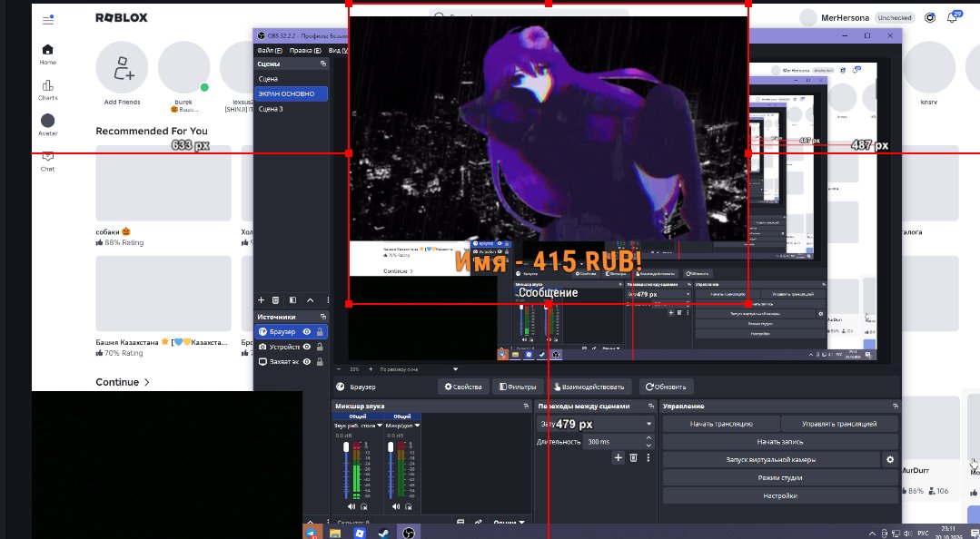Toggle lock on Захват эк source
Viewport: 980px width, 539px height.
point(320,362)
